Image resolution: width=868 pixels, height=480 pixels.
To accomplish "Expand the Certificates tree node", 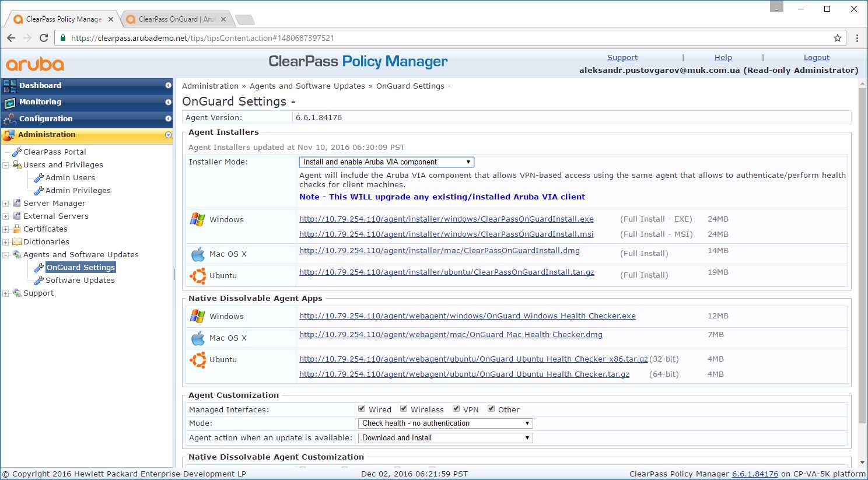I will 6,229.
